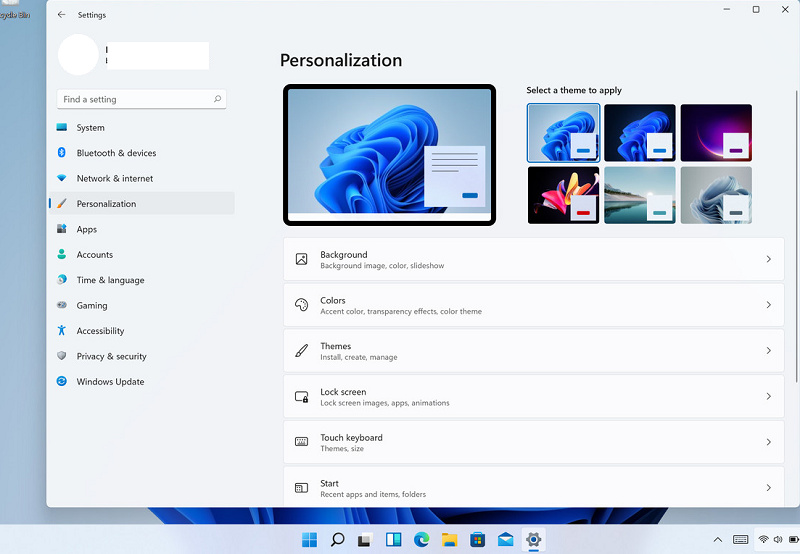
Task: Open Start recent apps row
Action: (x=534, y=487)
